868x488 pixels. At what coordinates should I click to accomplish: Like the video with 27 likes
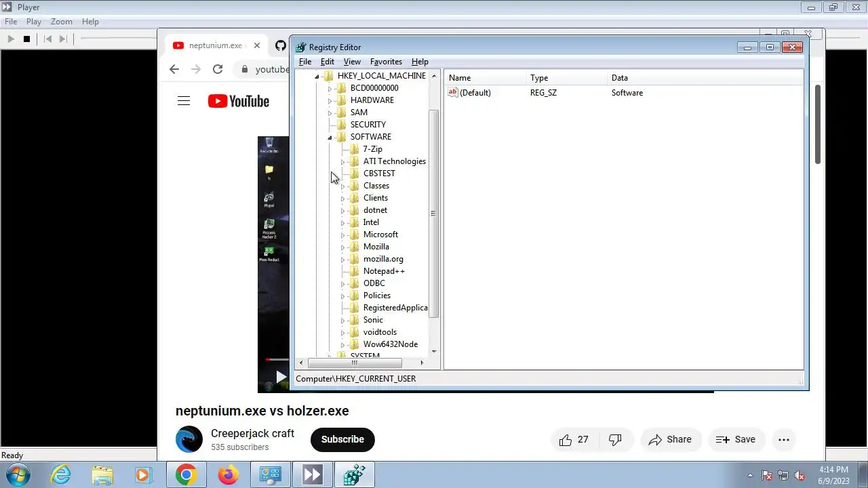point(574,440)
